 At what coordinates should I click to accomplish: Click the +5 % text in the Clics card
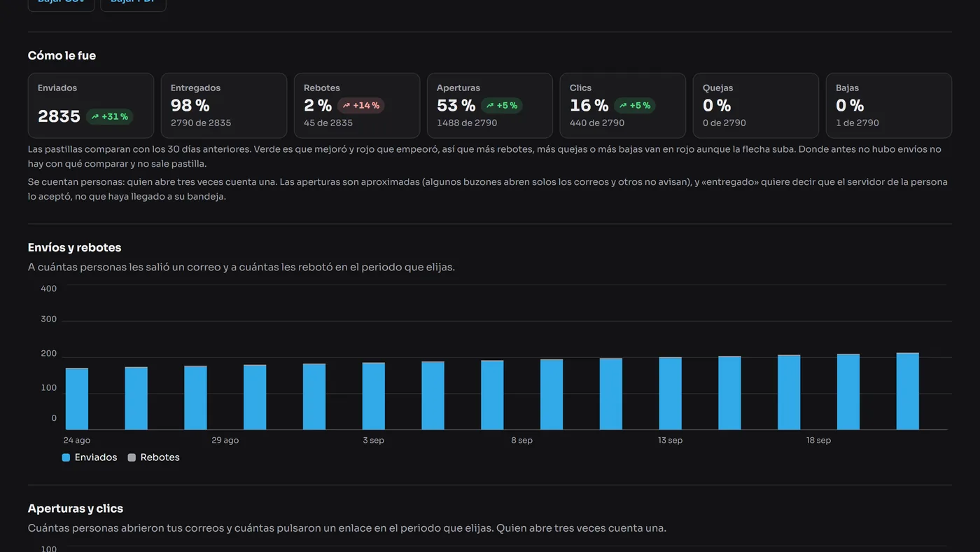tap(640, 106)
